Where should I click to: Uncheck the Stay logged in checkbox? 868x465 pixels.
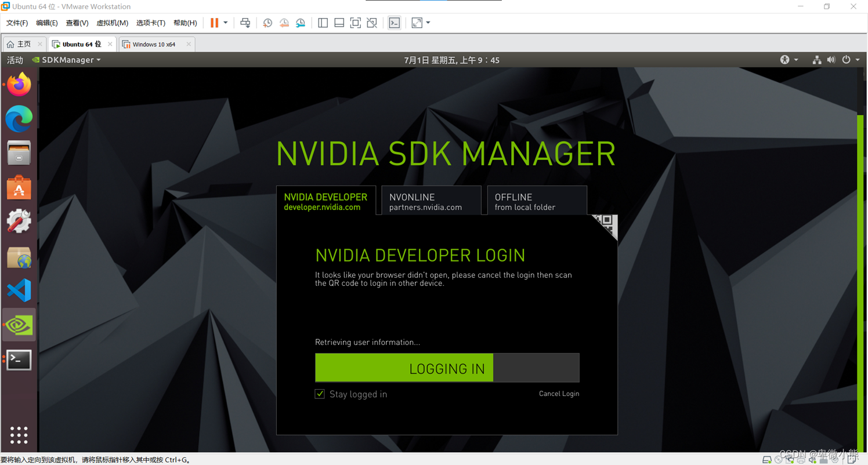320,394
